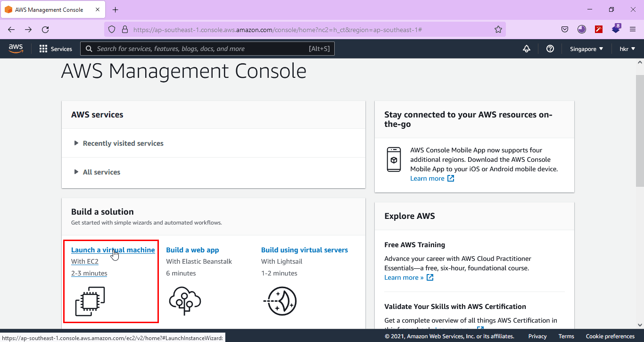Click the Elastic Beanstalk tree icon
The width and height of the screenshot is (644, 342).
pos(185,300)
